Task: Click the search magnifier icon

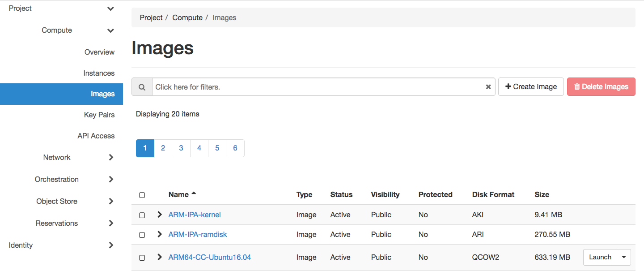Action: (142, 87)
